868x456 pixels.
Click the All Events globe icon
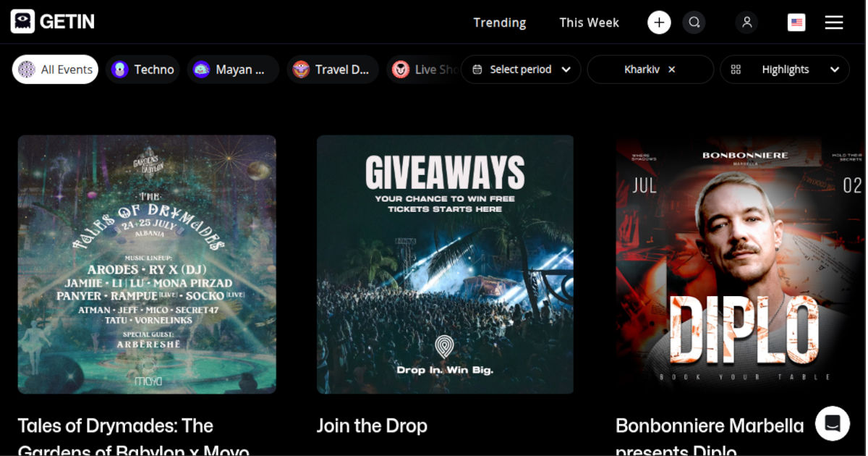pyautogui.click(x=27, y=69)
